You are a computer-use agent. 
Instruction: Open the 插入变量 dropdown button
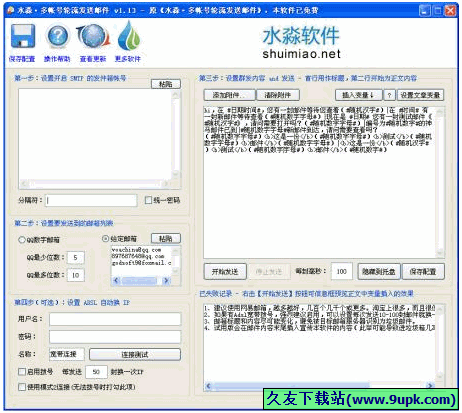[x=358, y=95]
